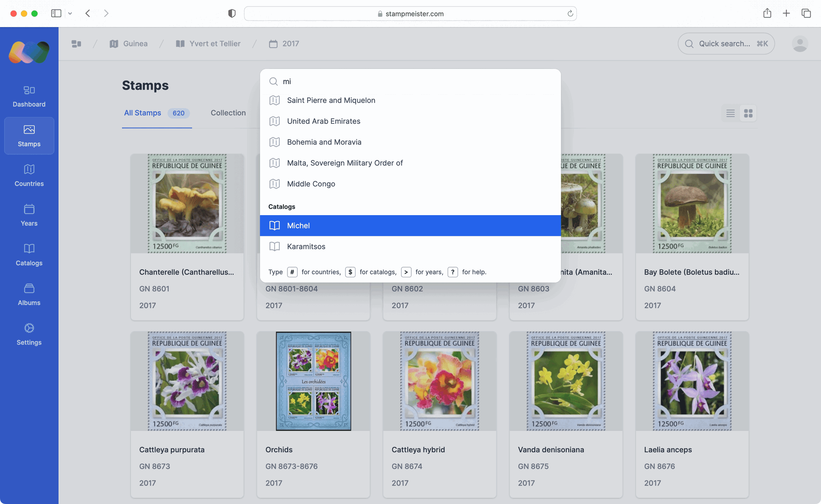The height and width of the screenshot is (504, 821).
Task: Open the Orchids sheet thumbnail
Action: 313,381
